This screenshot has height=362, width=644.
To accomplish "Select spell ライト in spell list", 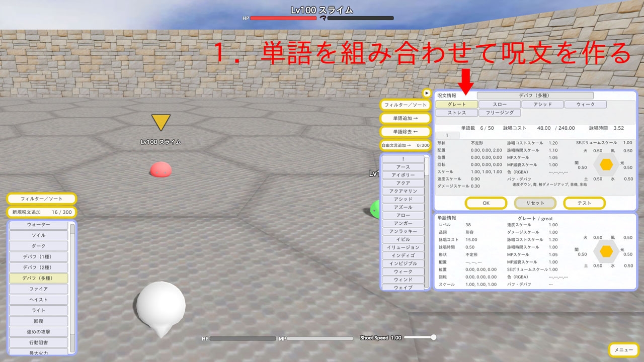I will (x=39, y=310).
